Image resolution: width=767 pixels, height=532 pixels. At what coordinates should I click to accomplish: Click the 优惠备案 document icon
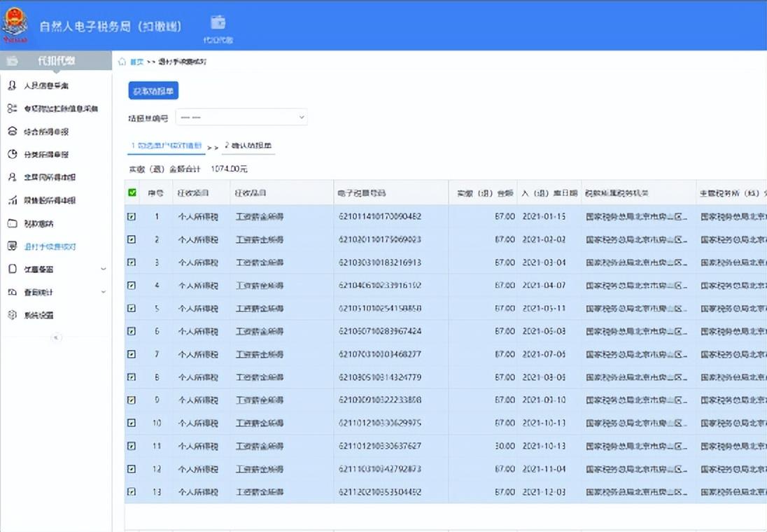12,269
